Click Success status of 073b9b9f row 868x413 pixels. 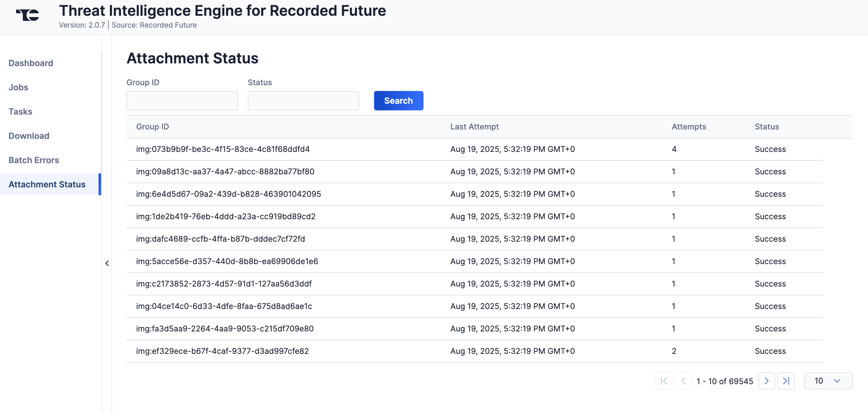tap(770, 149)
